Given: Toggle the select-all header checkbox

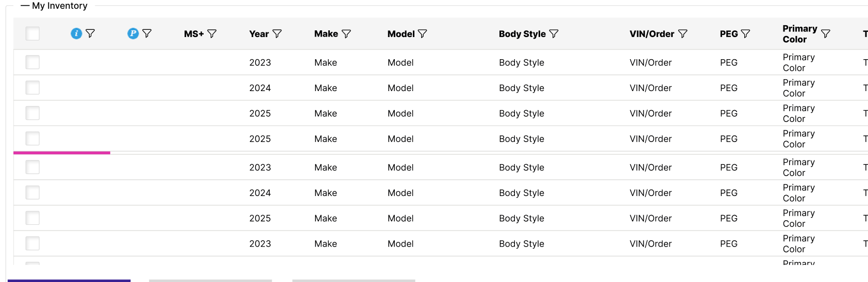Looking at the screenshot, I should 32,33.
